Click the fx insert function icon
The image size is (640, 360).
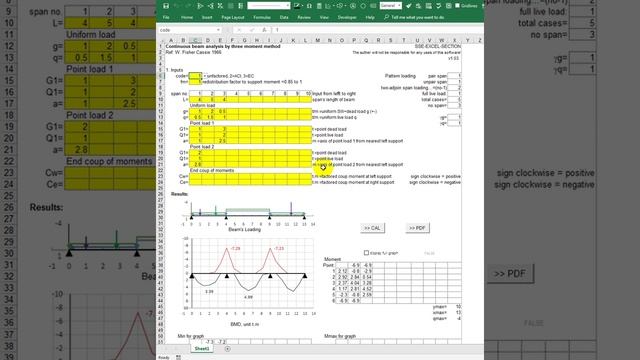(264, 30)
